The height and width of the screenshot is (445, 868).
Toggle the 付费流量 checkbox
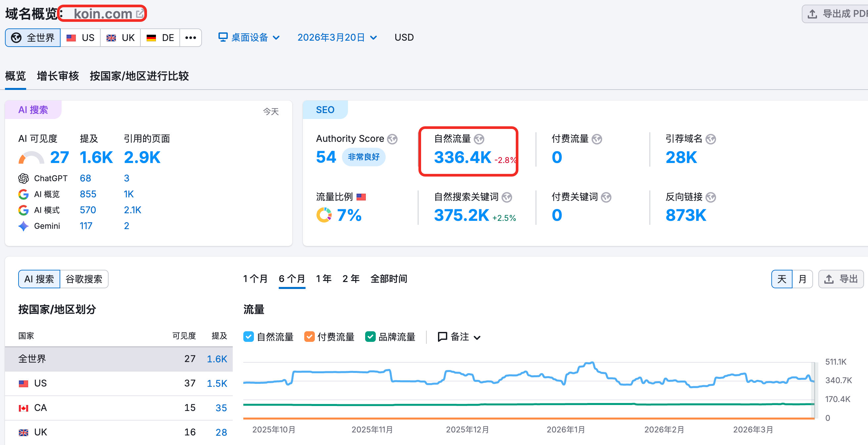coord(309,337)
